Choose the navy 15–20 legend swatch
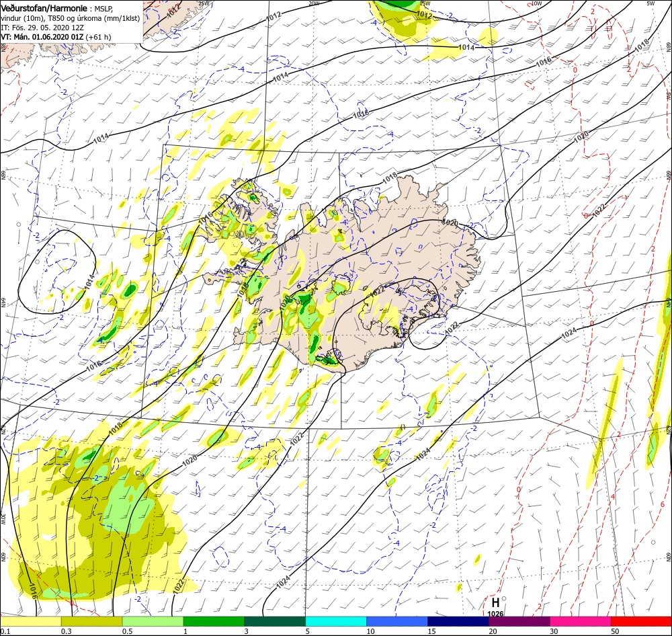This screenshot has height=636, width=672. 458,621
